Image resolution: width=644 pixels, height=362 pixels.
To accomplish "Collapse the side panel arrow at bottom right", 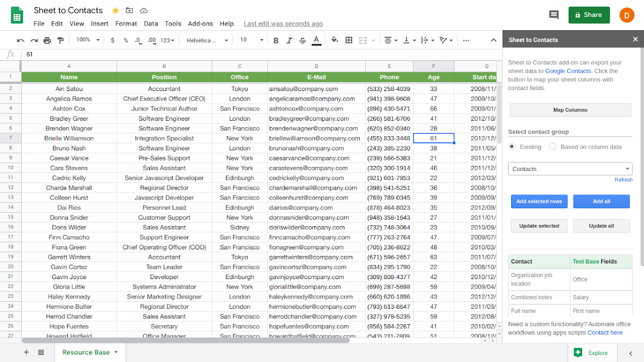I will [631, 353].
